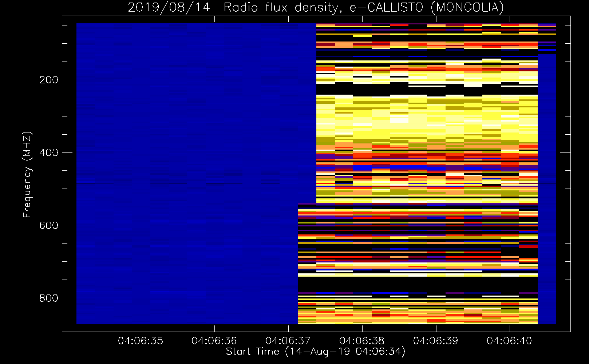Click the Start Time axis label
The width and height of the screenshot is (589, 364).
point(316,352)
